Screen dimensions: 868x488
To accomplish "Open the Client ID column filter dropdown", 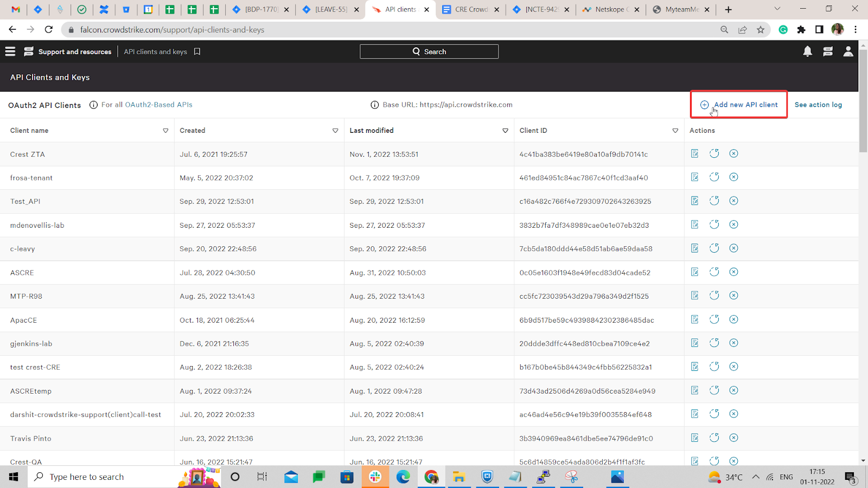I will pyautogui.click(x=675, y=131).
